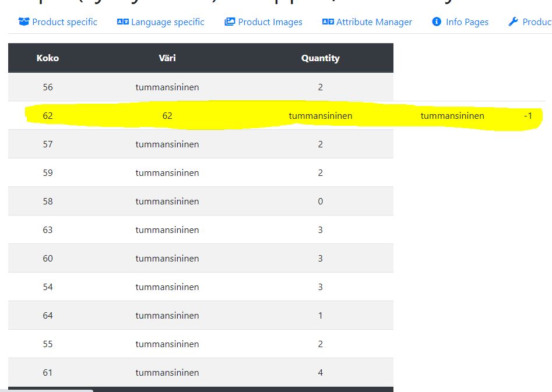
Task: Click the Language specific translate icon
Action: 123,22
